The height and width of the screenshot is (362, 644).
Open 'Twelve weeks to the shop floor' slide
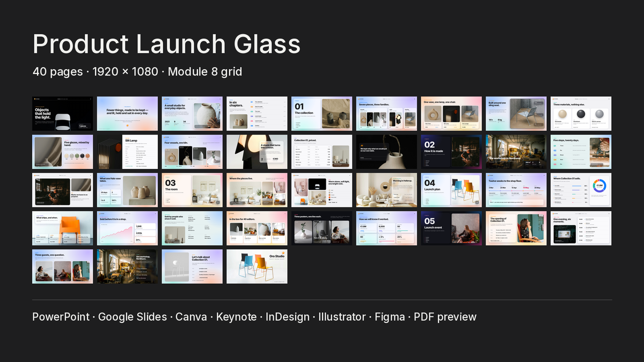(x=516, y=190)
